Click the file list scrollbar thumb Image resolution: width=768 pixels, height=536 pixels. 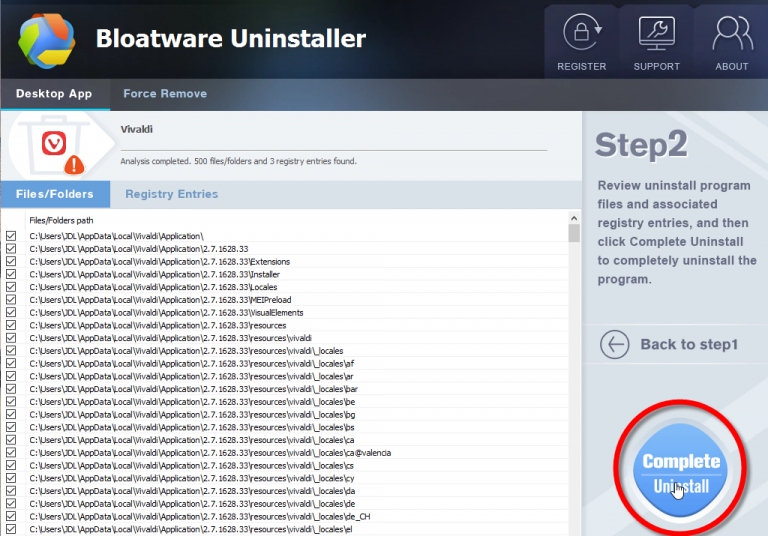[574, 233]
